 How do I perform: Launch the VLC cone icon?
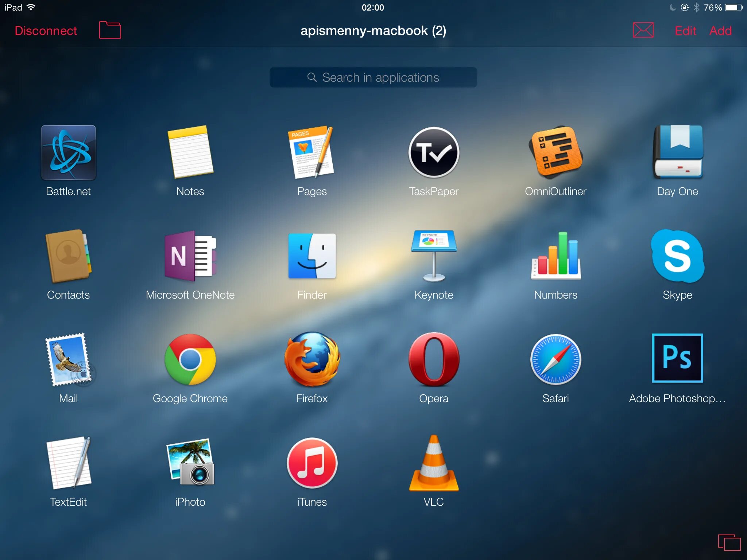(434, 463)
